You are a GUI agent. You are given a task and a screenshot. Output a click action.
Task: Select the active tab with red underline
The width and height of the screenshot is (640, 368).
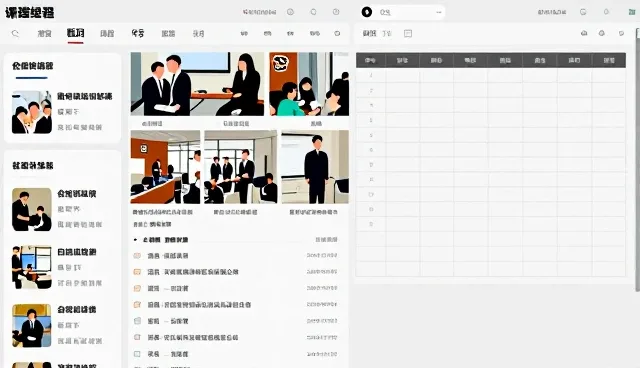[x=76, y=33]
